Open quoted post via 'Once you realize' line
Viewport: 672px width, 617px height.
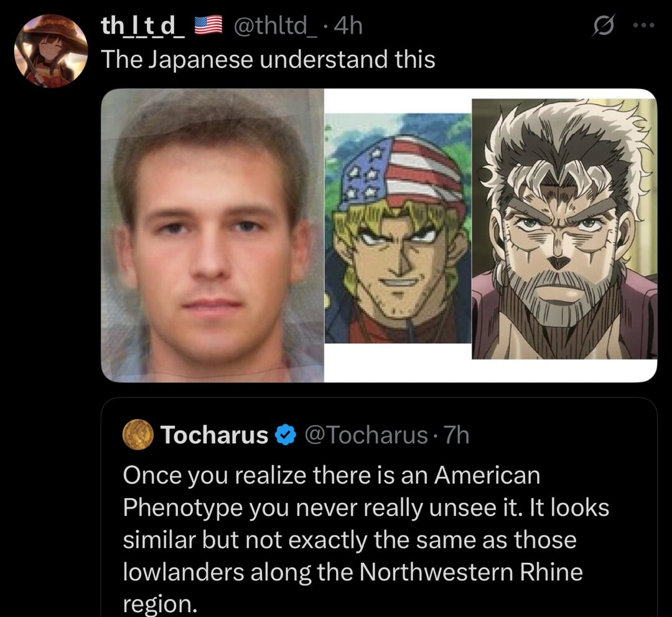click(331, 476)
